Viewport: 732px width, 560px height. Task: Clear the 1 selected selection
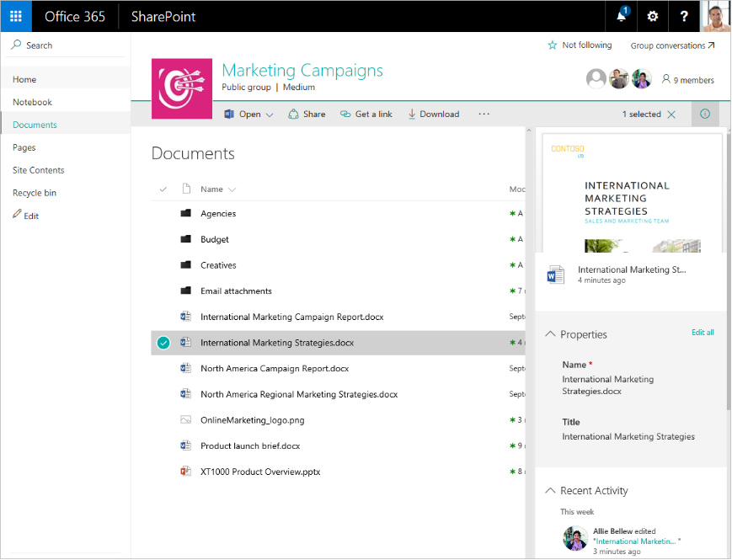coord(671,115)
